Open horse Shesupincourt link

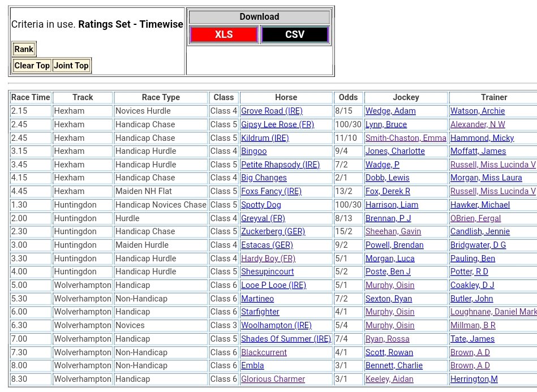[x=267, y=272]
